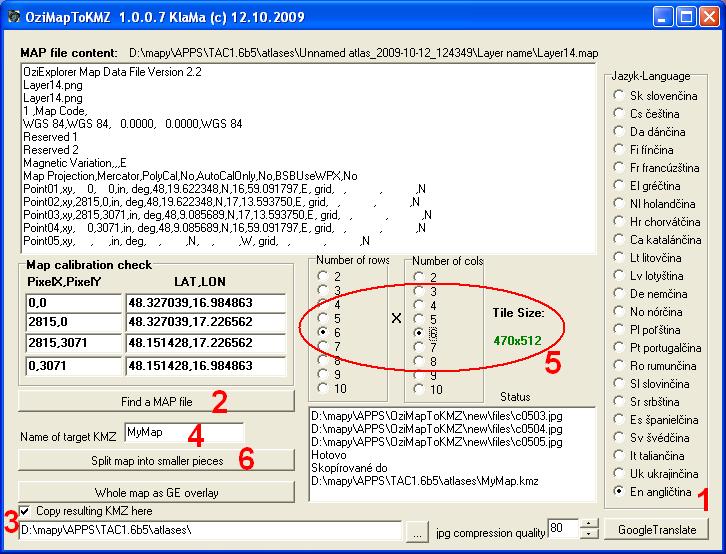The image size is (726, 554).
Task: Open folder browse (...) button
Action: [x=417, y=531]
